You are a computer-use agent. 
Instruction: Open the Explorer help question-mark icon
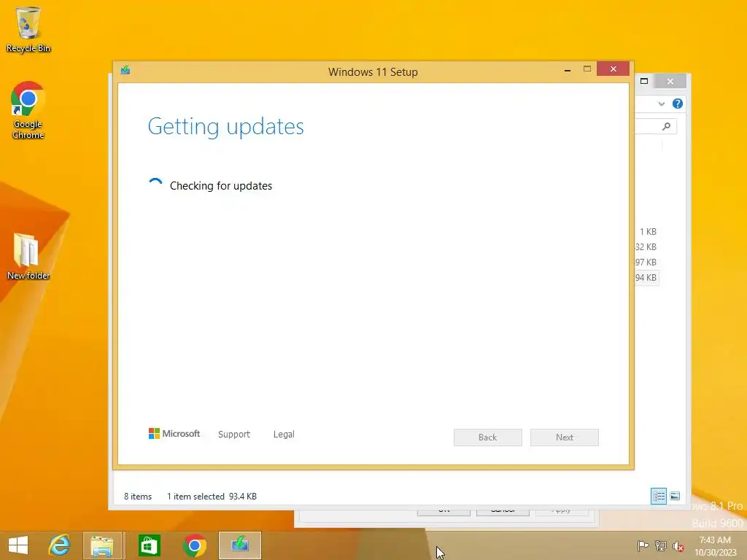[678, 104]
